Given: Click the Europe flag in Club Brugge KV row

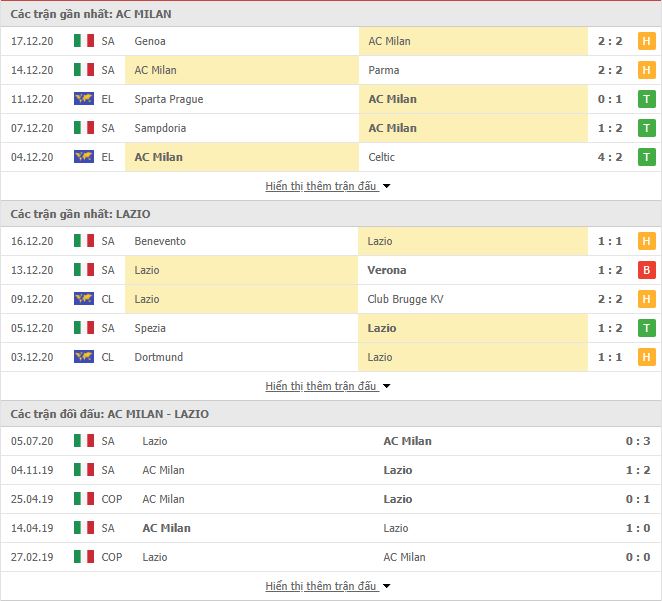Looking at the screenshot, I should [x=84, y=299].
